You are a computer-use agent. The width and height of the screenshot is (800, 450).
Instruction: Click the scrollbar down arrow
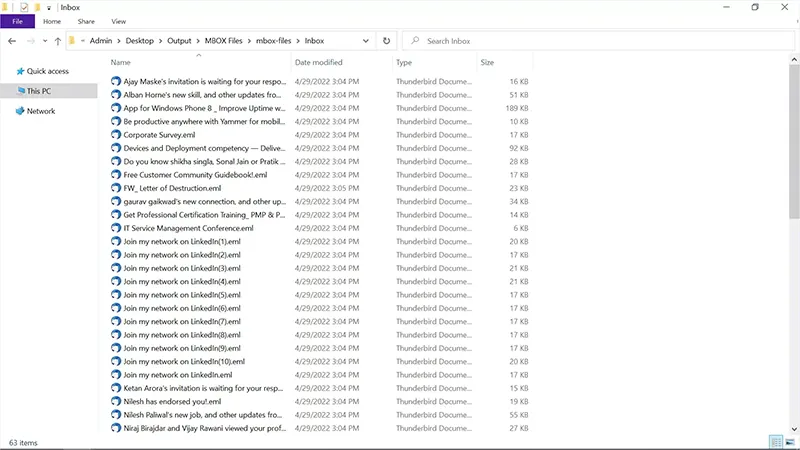[794, 429]
